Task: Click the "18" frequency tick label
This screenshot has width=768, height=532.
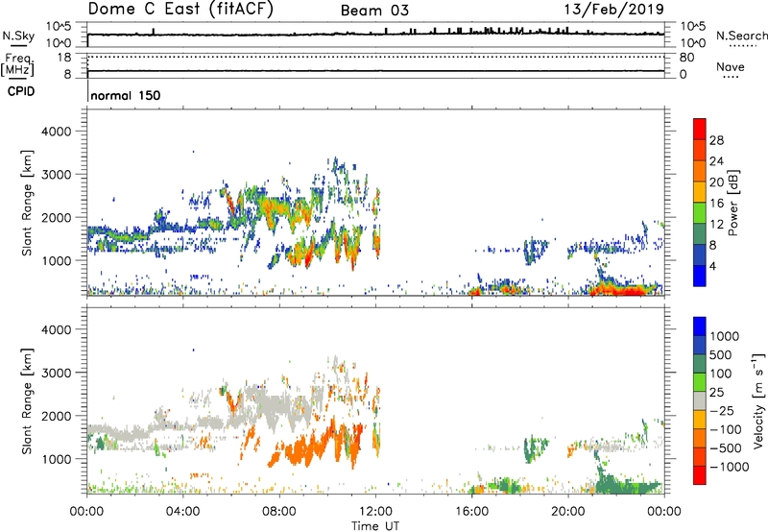Action: point(63,58)
